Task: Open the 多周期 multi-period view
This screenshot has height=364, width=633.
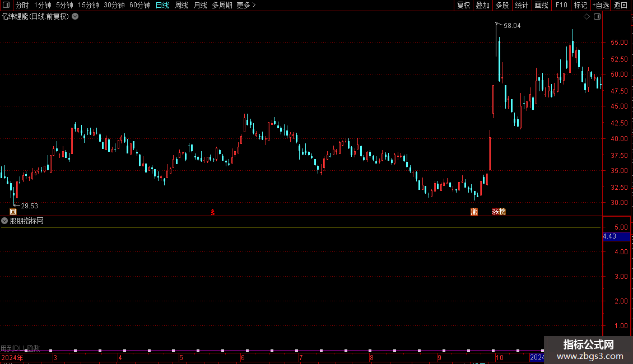Action: coord(222,5)
